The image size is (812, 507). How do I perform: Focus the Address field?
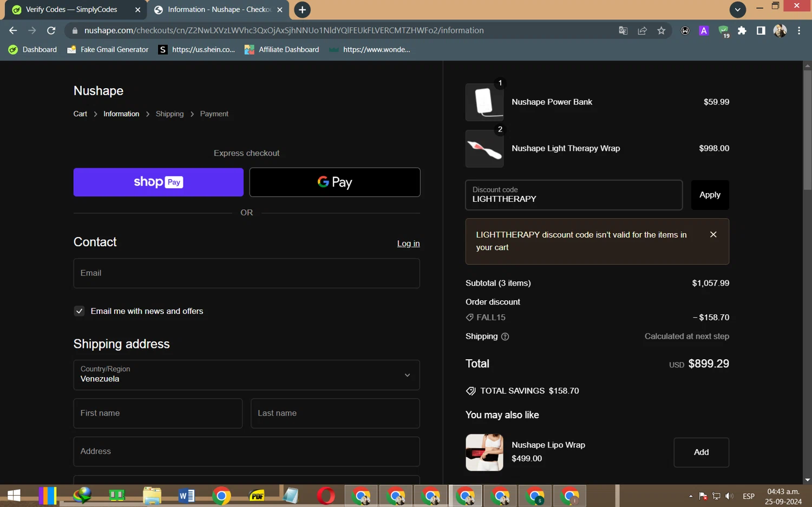(x=247, y=451)
